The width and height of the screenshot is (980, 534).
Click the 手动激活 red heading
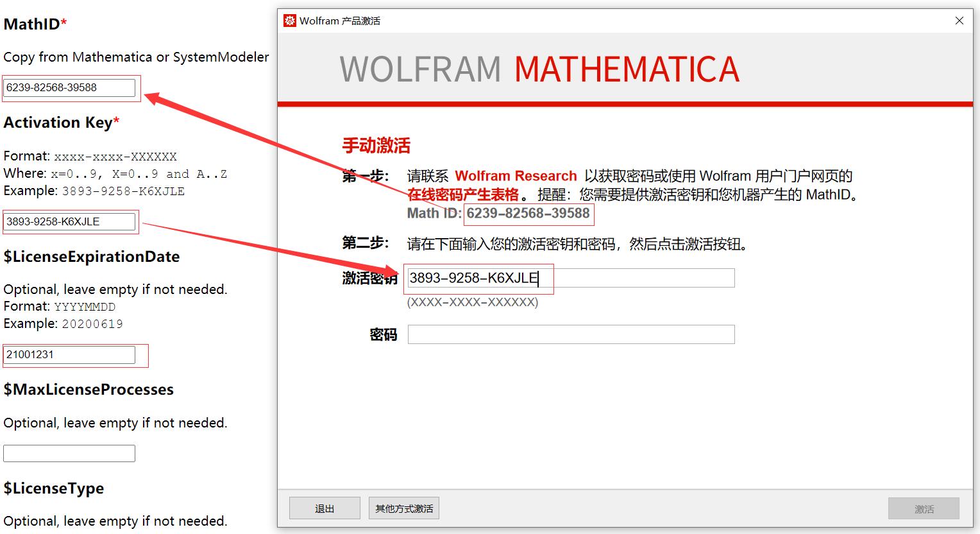(376, 145)
